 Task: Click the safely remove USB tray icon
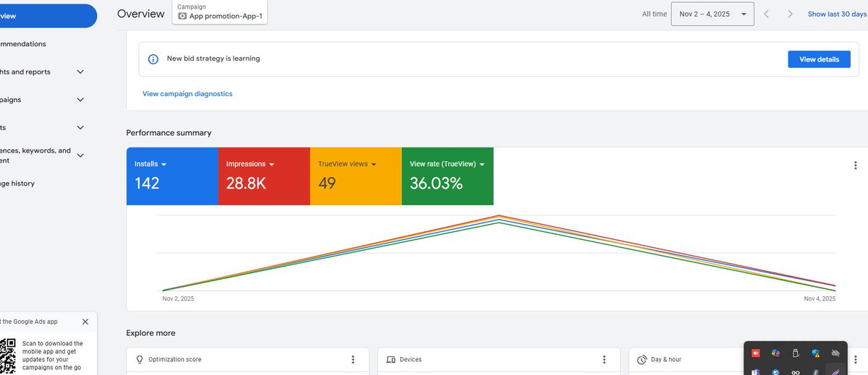pyautogui.click(x=796, y=353)
